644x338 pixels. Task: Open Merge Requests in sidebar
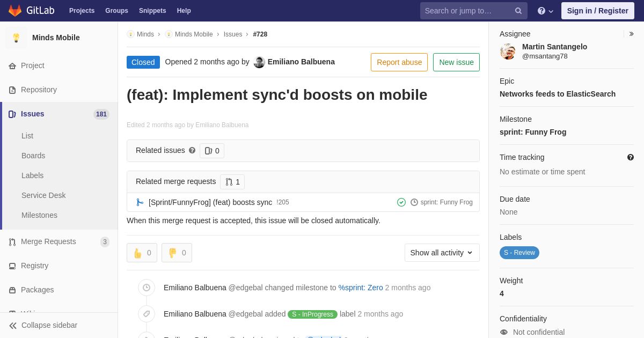tap(48, 241)
